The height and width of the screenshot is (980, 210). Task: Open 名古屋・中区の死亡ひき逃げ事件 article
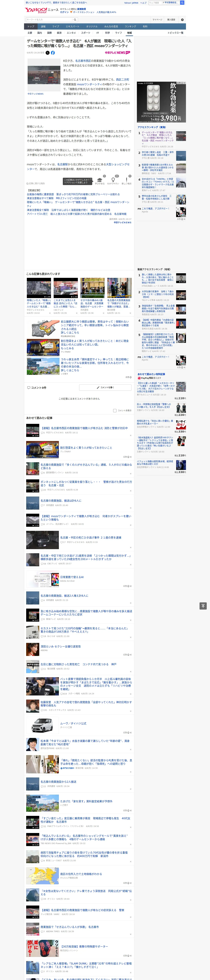pos(91,538)
